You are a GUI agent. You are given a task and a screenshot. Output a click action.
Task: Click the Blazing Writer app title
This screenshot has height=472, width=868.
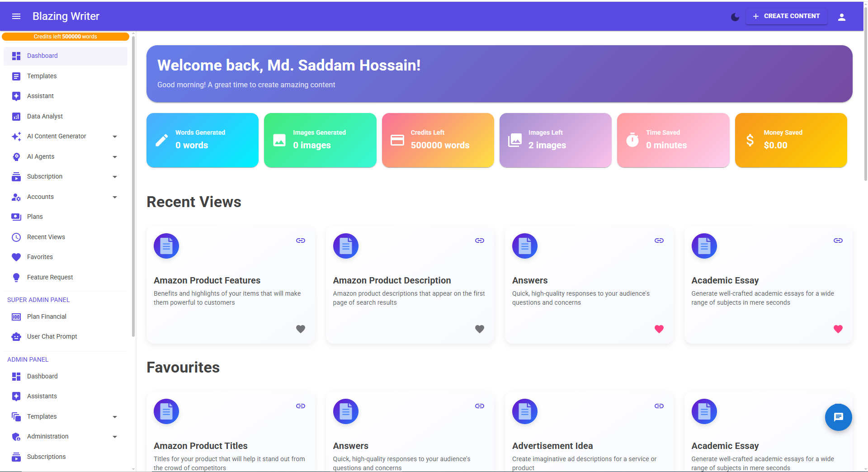(66, 16)
